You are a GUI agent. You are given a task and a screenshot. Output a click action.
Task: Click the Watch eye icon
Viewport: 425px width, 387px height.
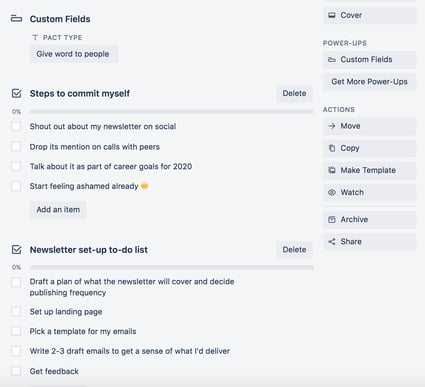(x=332, y=192)
